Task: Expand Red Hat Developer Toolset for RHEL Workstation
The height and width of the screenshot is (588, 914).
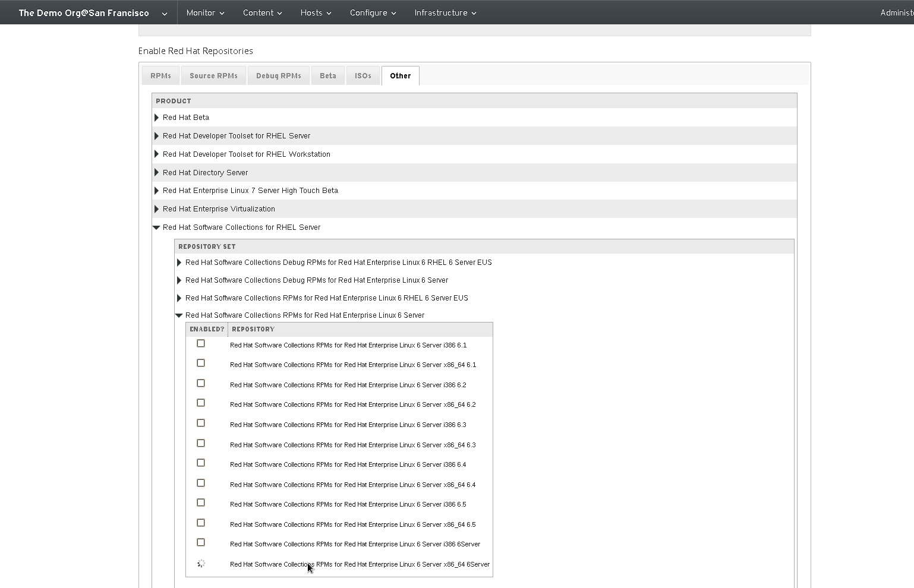Action: [157, 154]
